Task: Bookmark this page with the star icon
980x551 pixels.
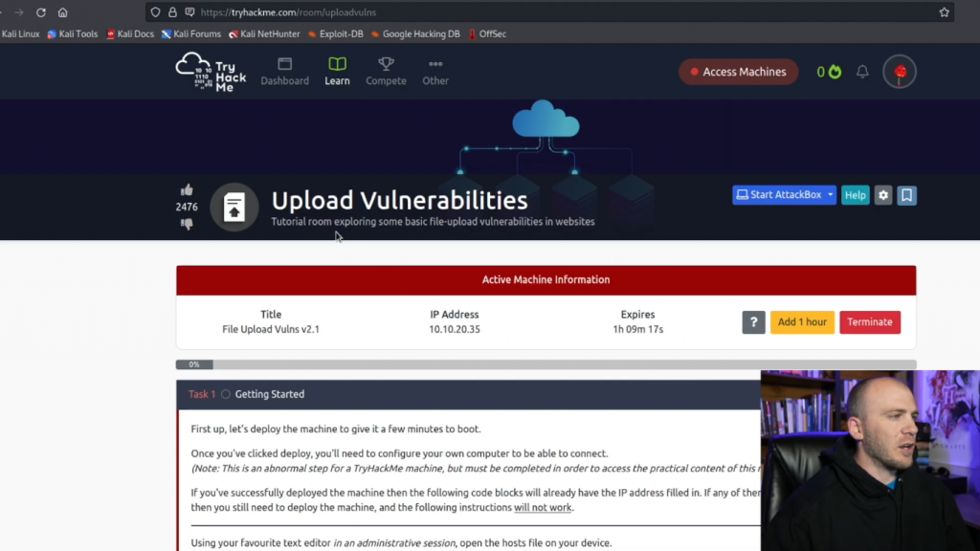Action: (944, 12)
